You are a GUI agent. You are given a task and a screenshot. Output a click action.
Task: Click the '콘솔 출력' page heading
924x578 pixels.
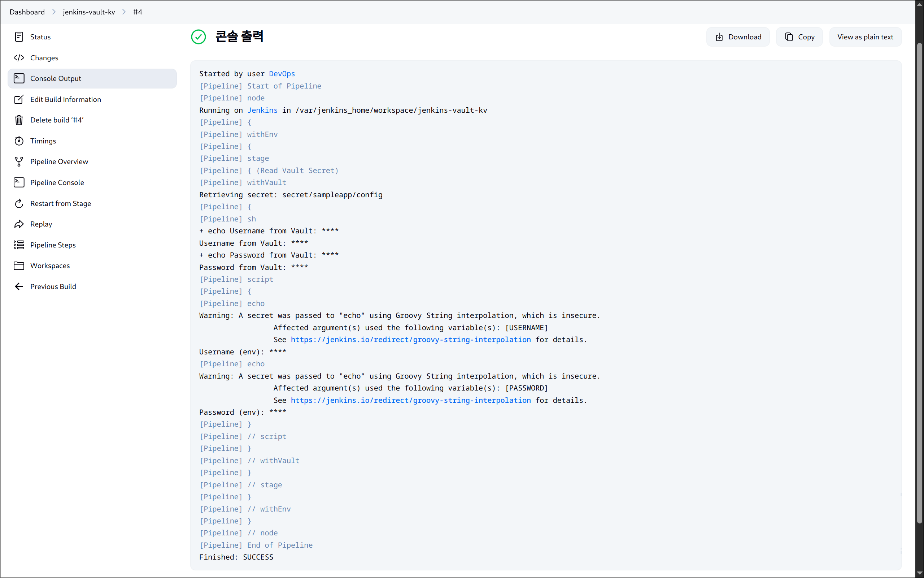pos(239,36)
